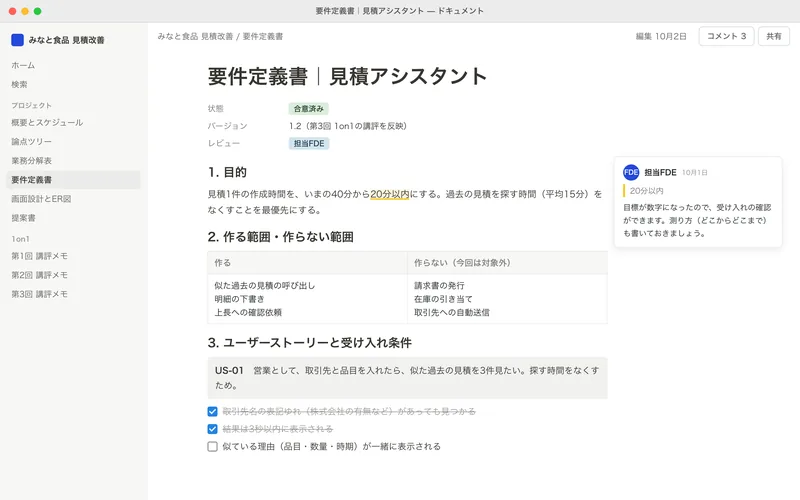Click the version text 1.2（第3回 1on1の講評を反映）
Screen dimensions: 800x500
348,126
